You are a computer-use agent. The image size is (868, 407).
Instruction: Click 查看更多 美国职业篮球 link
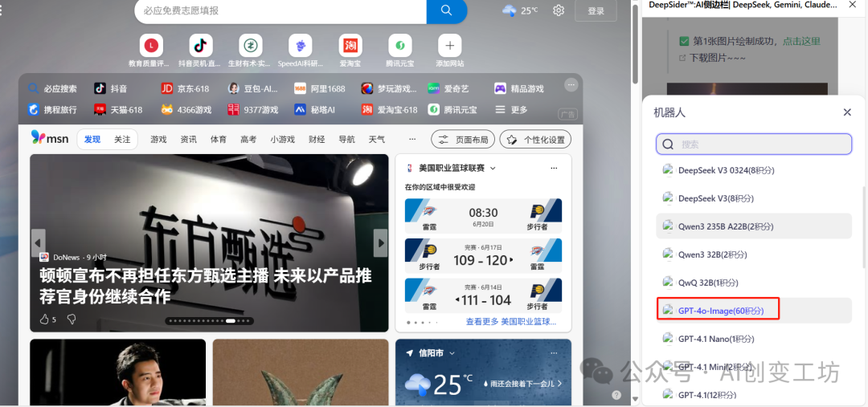tap(511, 321)
